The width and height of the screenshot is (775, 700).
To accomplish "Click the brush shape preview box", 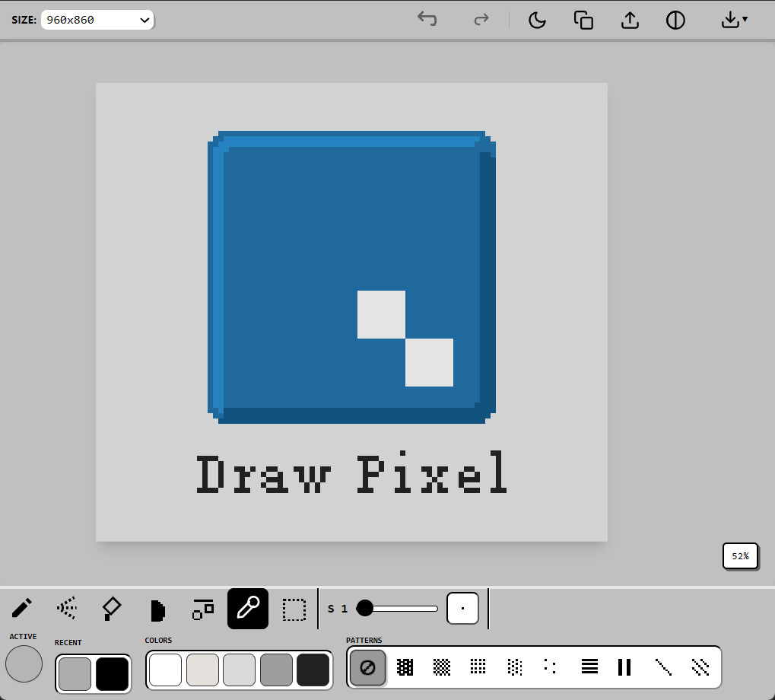I will [x=462, y=609].
